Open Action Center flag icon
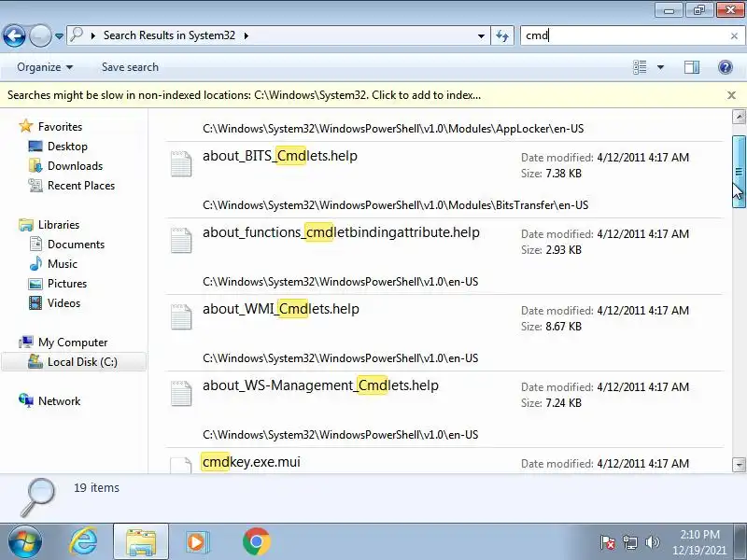 [608, 542]
